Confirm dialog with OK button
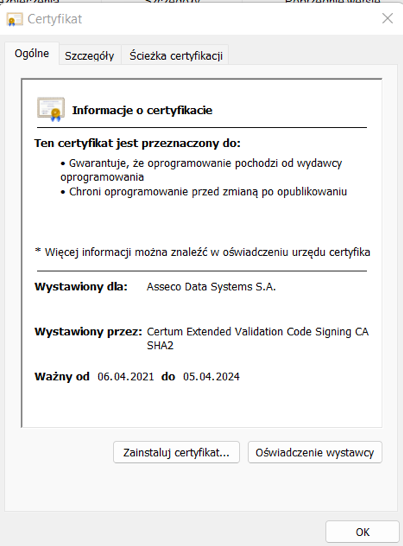 click(x=362, y=532)
